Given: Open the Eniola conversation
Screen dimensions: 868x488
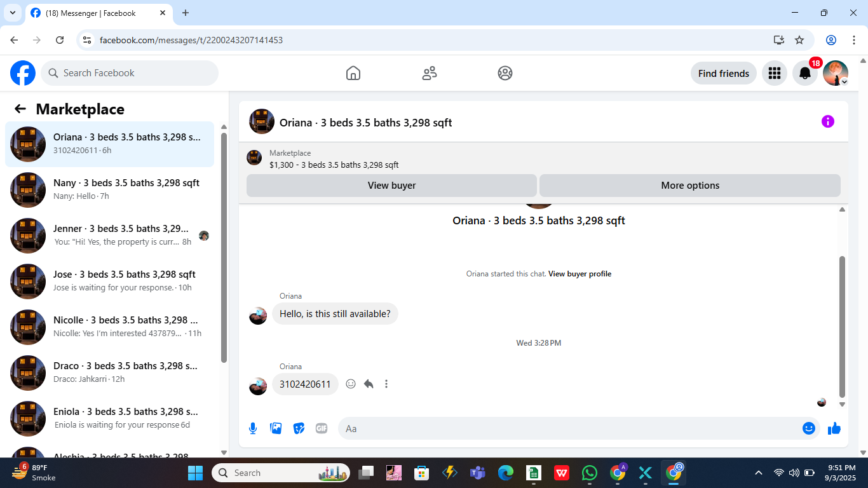Looking at the screenshot, I should coord(110,419).
